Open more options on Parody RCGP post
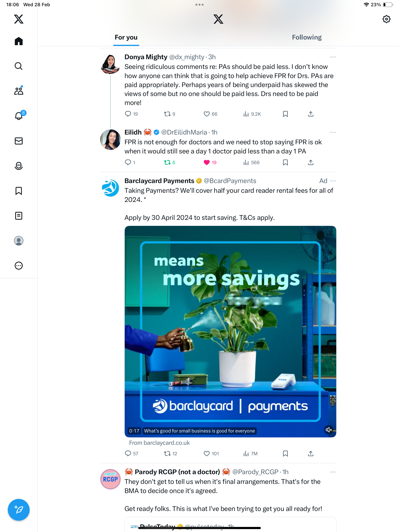 [333, 472]
